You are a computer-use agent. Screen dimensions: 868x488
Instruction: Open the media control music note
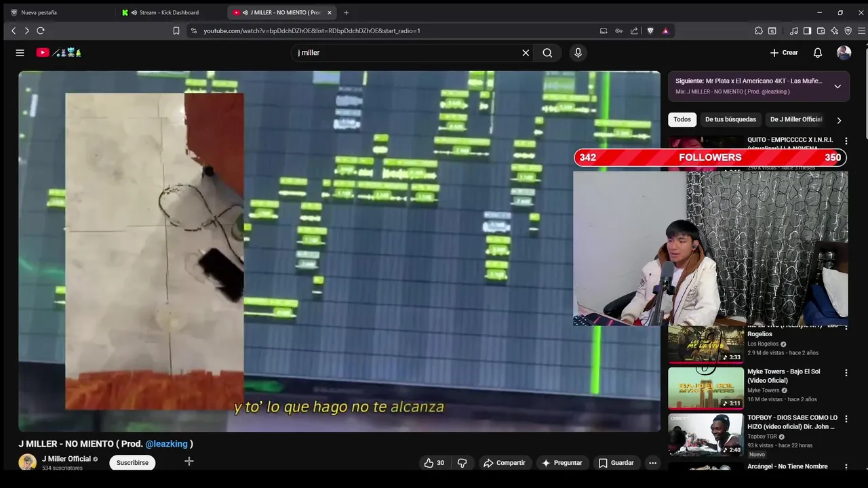tap(794, 30)
